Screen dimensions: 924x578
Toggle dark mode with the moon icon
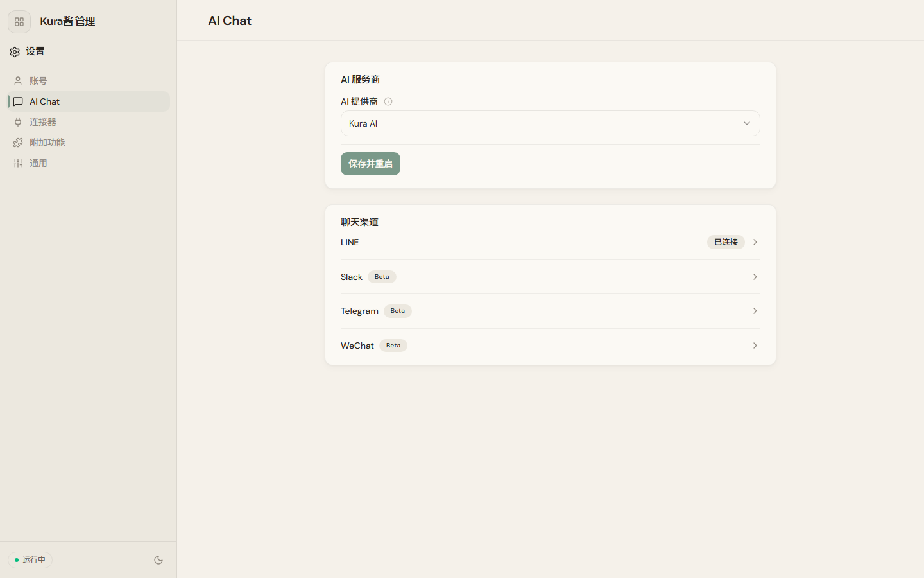[x=158, y=560]
